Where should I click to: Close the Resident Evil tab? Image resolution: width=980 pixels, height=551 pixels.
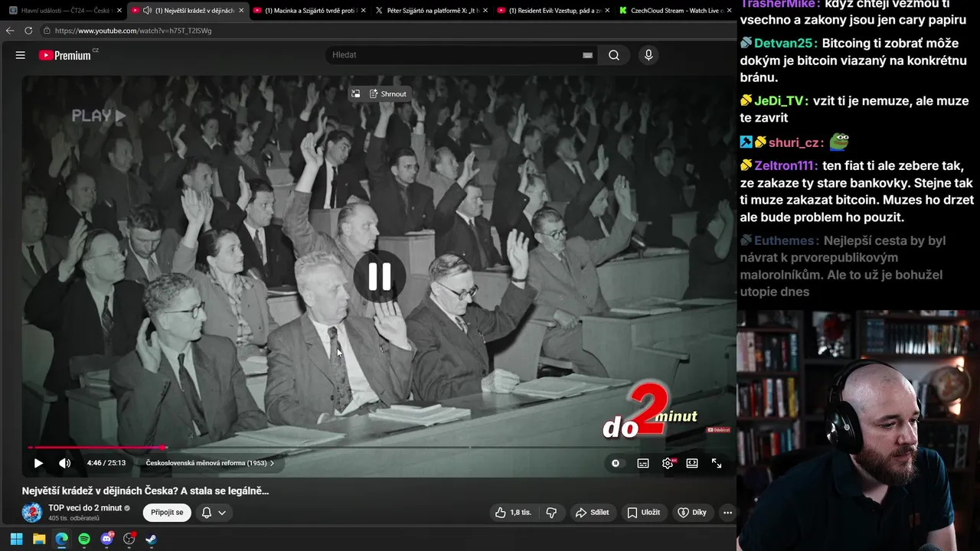coord(606,10)
